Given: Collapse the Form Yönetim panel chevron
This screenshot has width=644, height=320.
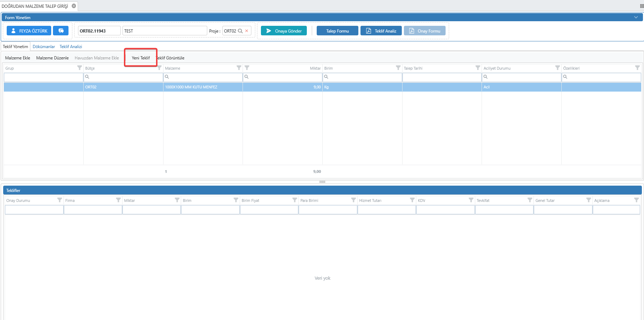Looking at the screenshot, I should click(x=636, y=17).
